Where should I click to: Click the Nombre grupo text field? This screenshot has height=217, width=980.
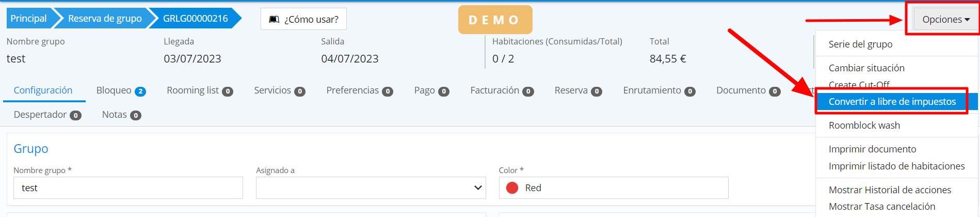pyautogui.click(x=128, y=188)
